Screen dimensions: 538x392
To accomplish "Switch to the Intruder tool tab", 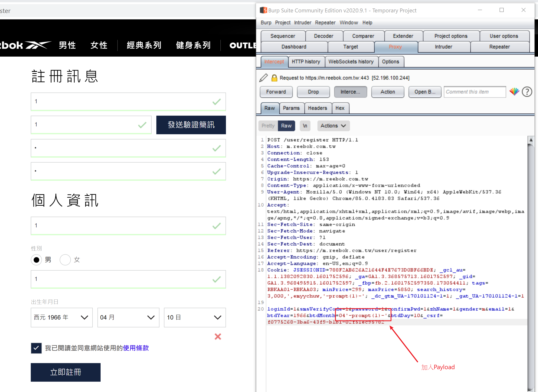I will [444, 47].
